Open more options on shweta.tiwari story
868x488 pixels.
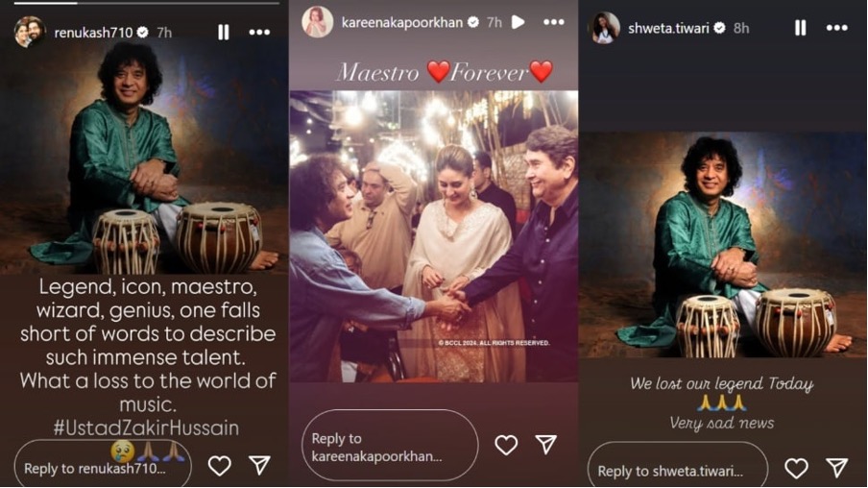pyautogui.click(x=836, y=28)
